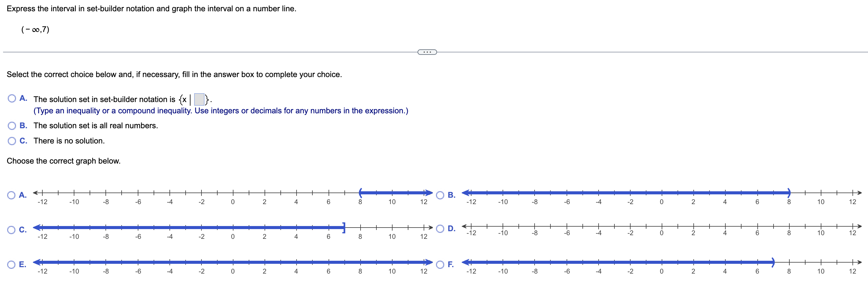Select graph option F
This screenshot has height=290, width=868.
pyautogui.click(x=440, y=265)
